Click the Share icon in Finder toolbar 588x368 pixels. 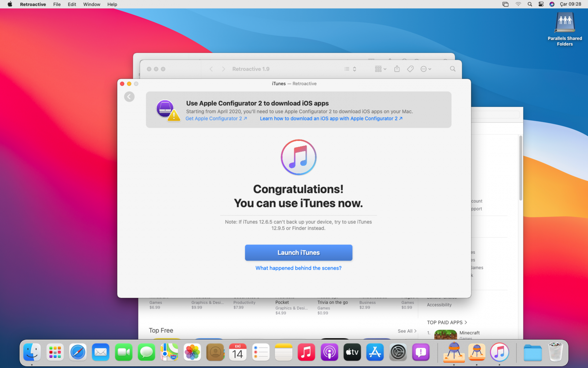pyautogui.click(x=397, y=69)
